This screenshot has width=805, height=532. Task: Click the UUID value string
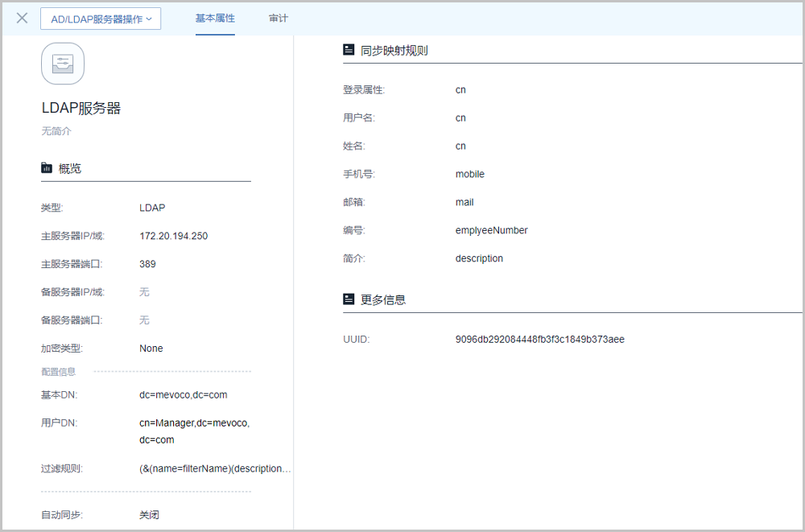(x=539, y=340)
